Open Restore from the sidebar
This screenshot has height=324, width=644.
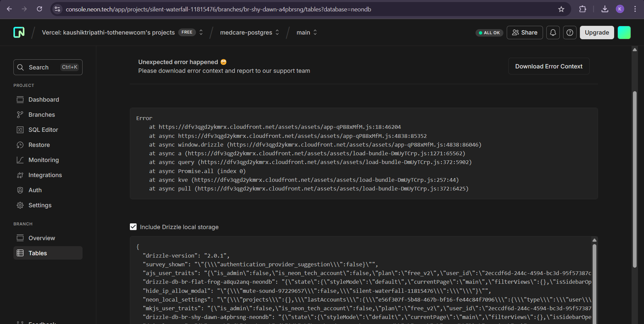[x=48, y=145]
